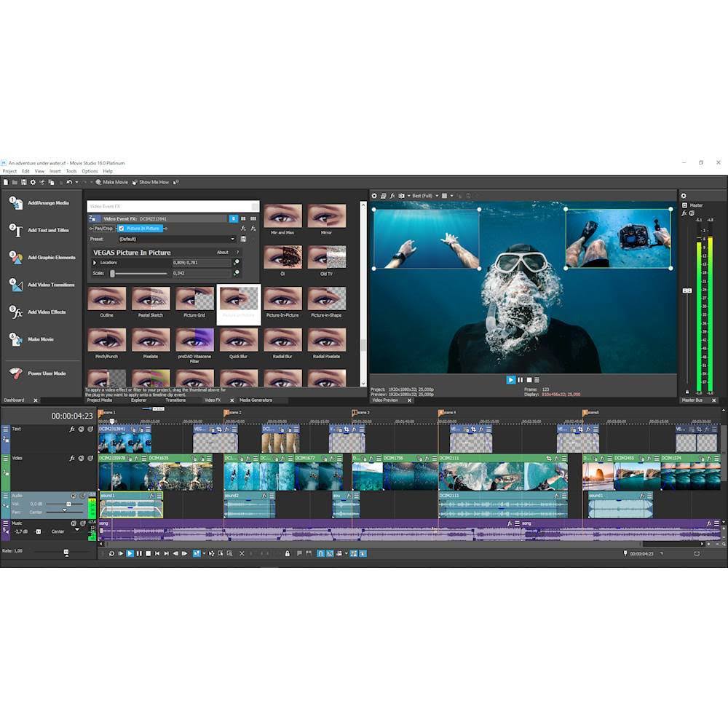This screenshot has width=728, height=728.
Task: Solo the Video track
Action: tap(90, 458)
